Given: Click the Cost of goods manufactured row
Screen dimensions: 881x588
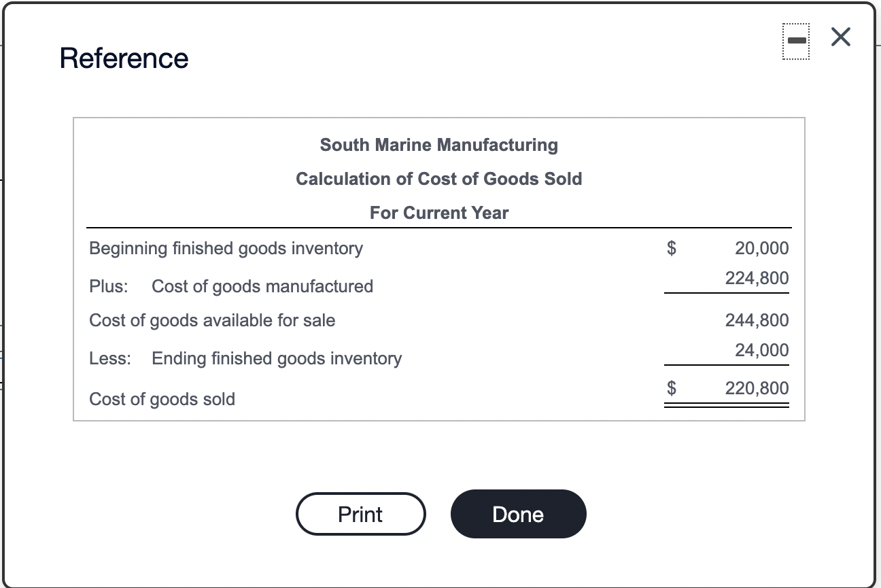Looking at the screenshot, I should (x=231, y=286).
